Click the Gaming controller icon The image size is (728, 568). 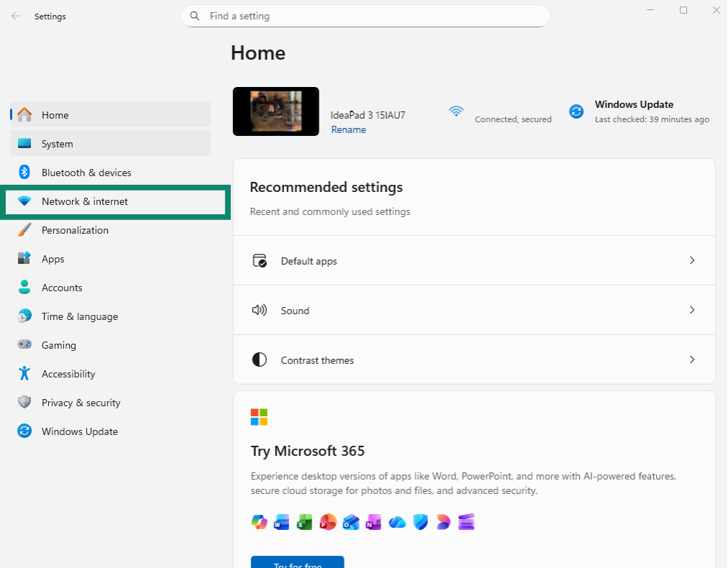24,344
